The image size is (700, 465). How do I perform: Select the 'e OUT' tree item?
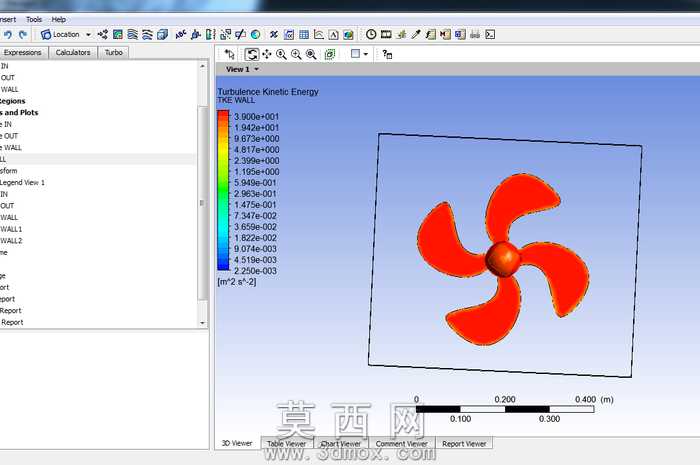[x=9, y=136]
